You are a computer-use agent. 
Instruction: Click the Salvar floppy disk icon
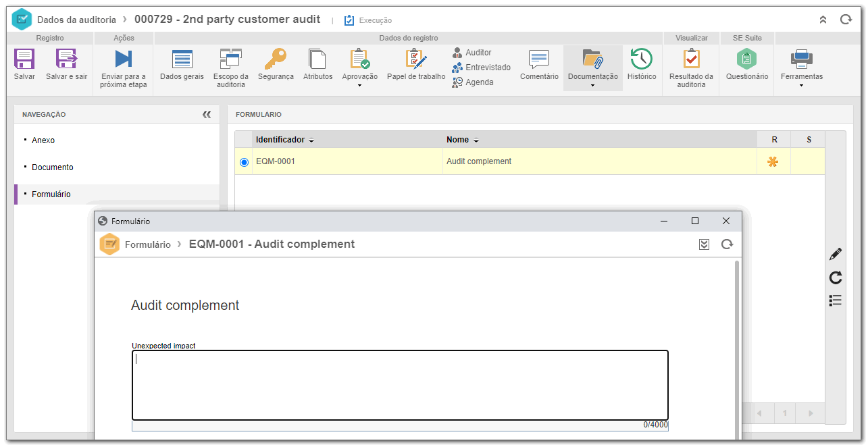pyautogui.click(x=24, y=59)
